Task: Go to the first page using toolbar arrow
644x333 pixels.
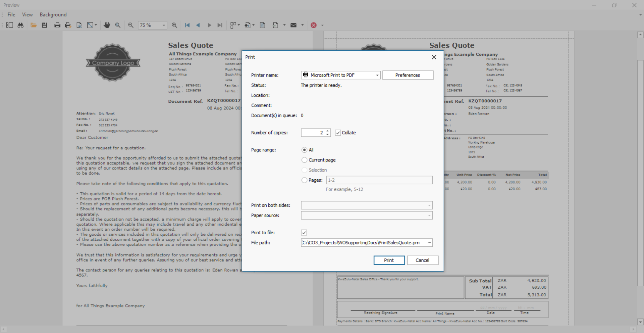Action: [187, 25]
